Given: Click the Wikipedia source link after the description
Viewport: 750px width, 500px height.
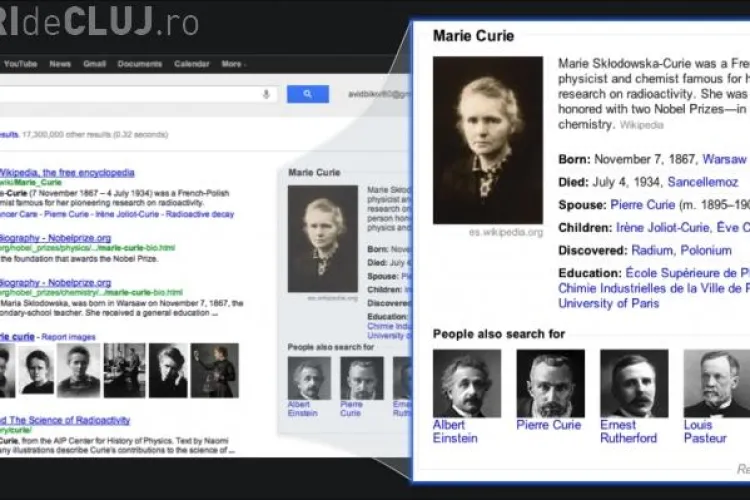Looking at the screenshot, I should (641, 125).
